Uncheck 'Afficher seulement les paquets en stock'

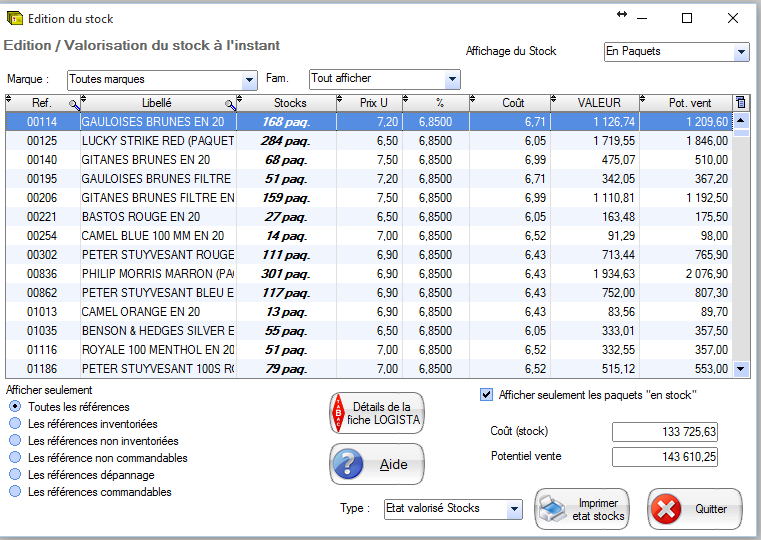coord(487,395)
